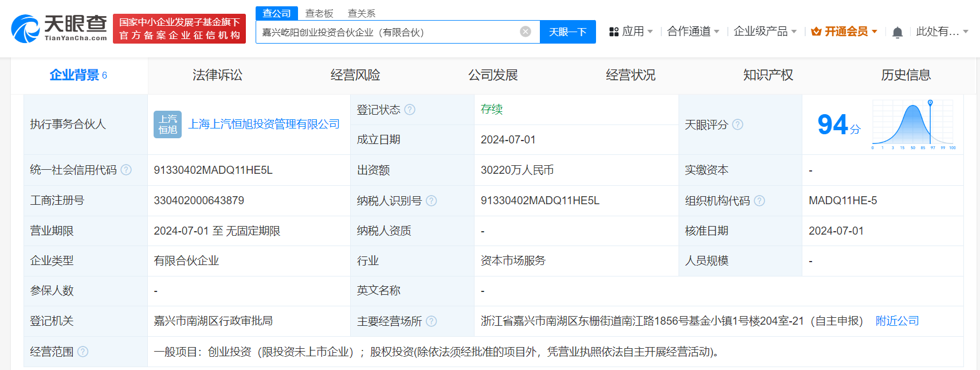
Task: Open the 开通会员 membership dropdown
Action: point(845,32)
